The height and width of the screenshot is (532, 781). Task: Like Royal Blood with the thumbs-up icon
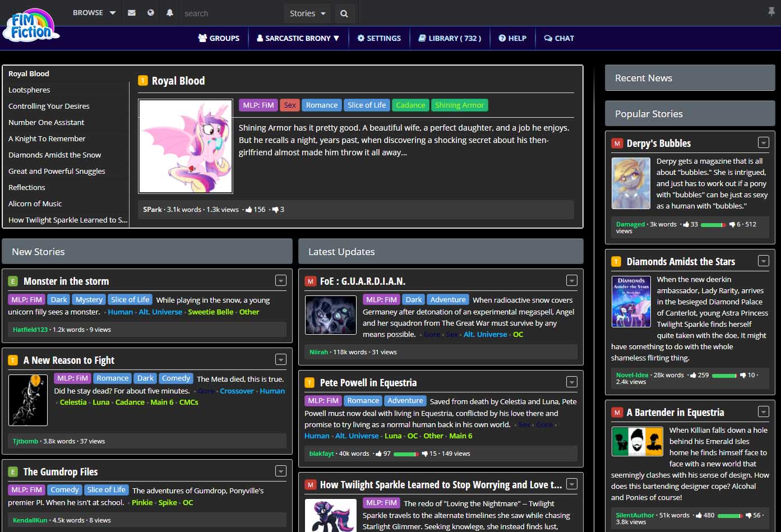249,209
